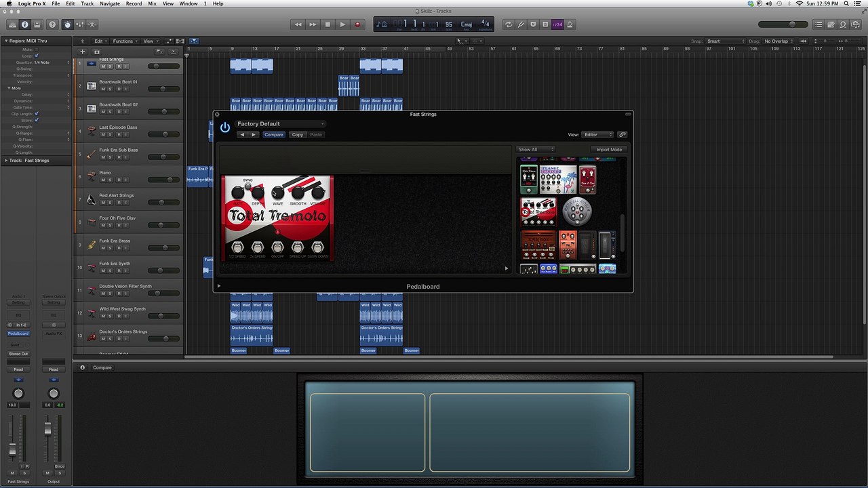Viewport: 868px width, 488px height.
Task: Show the Smart Controls knob icon
Action: [x=66, y=24]
